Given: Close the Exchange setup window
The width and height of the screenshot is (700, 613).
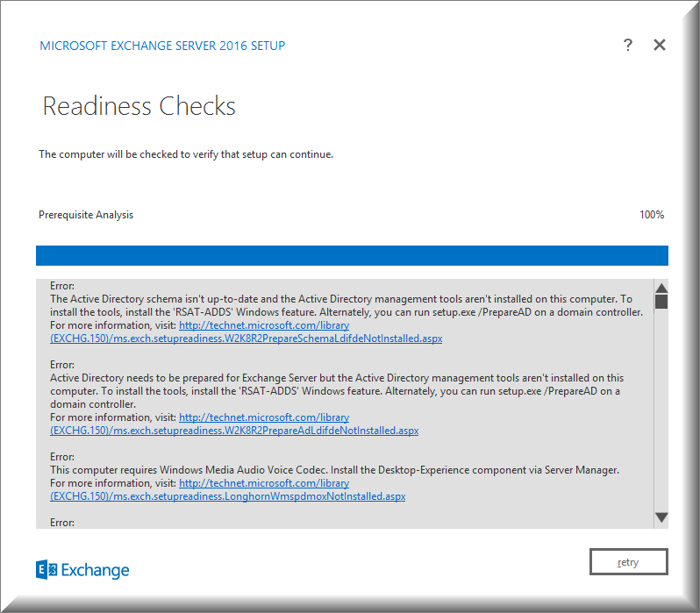Looking at the screenshot, I should click(660, 45).
